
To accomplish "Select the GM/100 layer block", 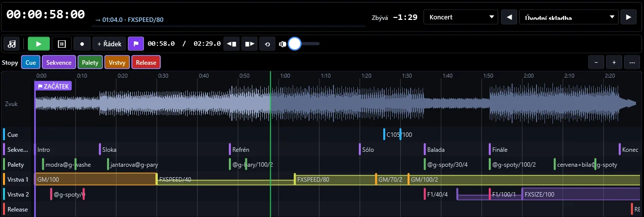I will pyautogui.click(x=96, y=179).
